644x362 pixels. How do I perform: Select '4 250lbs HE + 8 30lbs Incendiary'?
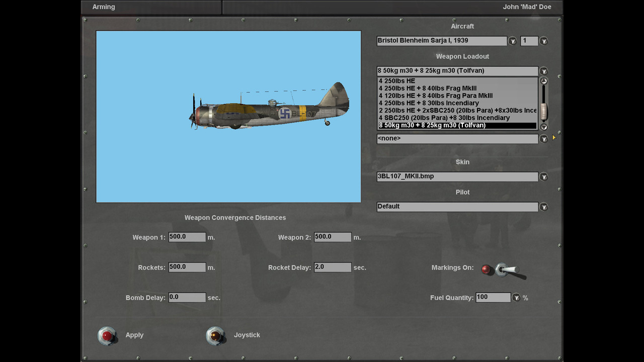(458, 103)
